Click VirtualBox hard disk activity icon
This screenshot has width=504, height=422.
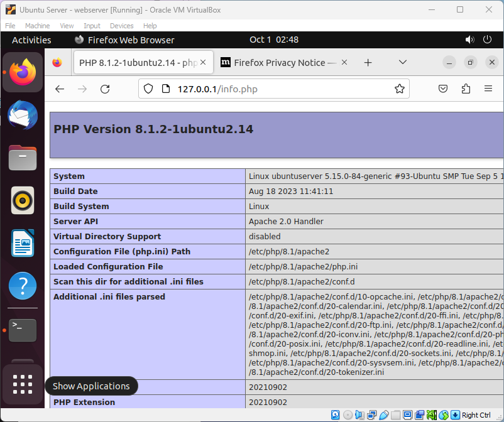click(335, 415)
